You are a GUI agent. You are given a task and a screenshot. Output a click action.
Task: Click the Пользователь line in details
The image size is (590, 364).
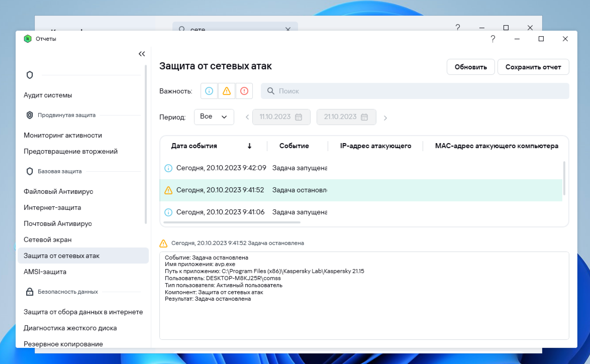(223, 278)
